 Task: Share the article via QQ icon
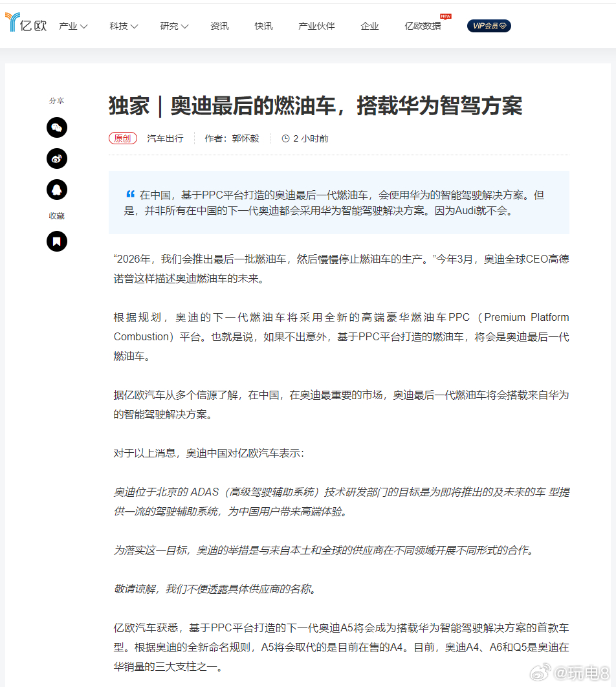(57, 190)
